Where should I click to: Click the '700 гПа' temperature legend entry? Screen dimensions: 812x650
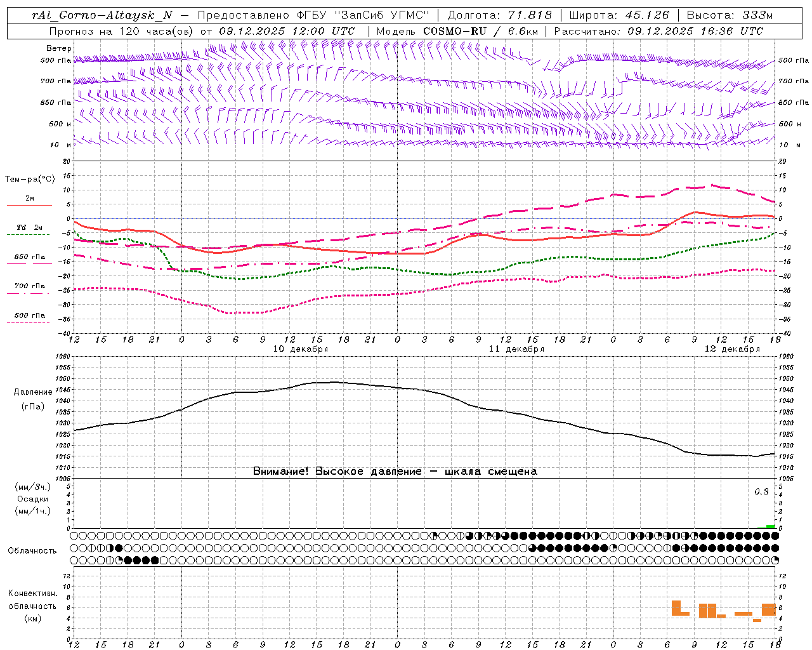tap(29, 289)
